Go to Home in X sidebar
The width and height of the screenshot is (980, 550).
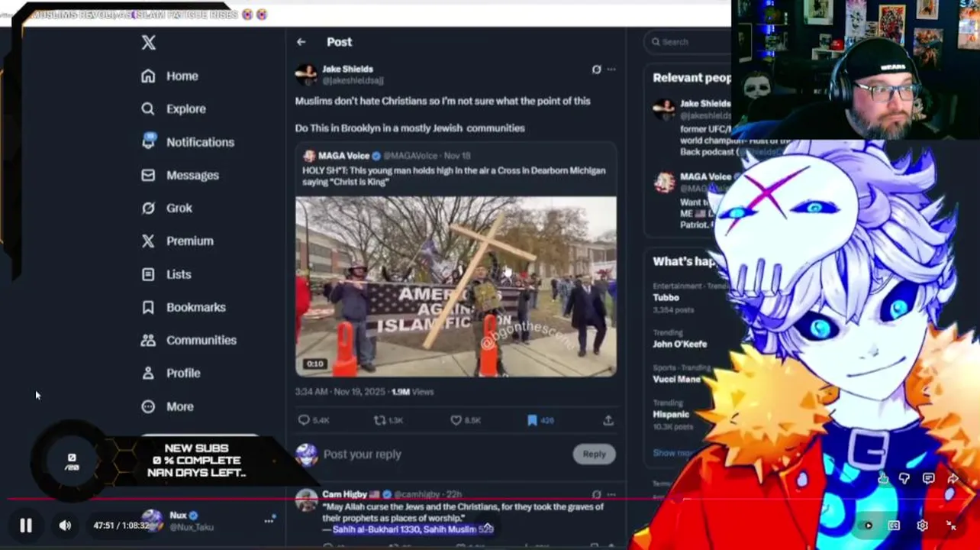click(169, 76)
